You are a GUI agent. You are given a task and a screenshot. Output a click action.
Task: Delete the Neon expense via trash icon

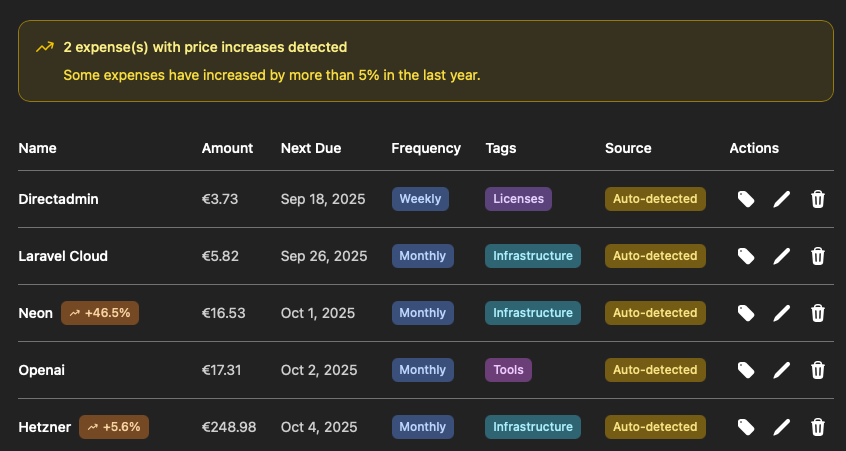point(817,313)
